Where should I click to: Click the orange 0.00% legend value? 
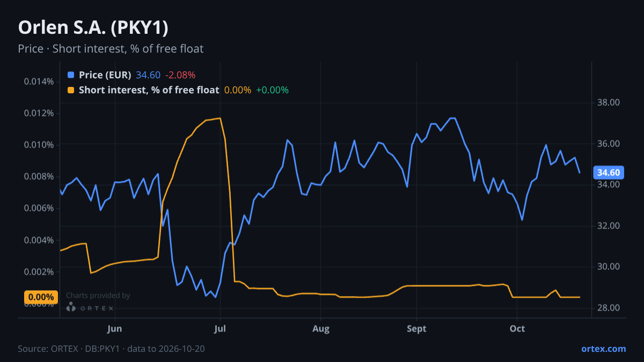tap(237, 90)
